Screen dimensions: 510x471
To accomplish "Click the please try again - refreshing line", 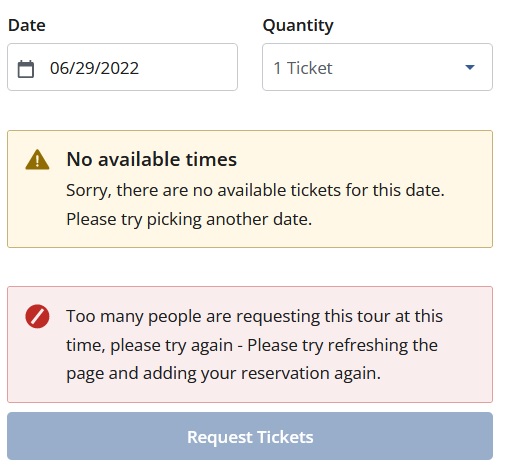I will point(252,345).
